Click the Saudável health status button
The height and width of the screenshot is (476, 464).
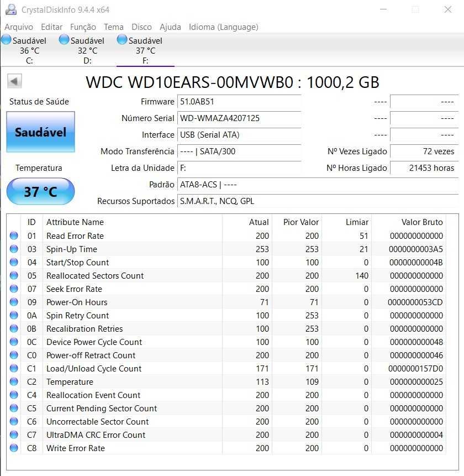(x=41, y=132)
